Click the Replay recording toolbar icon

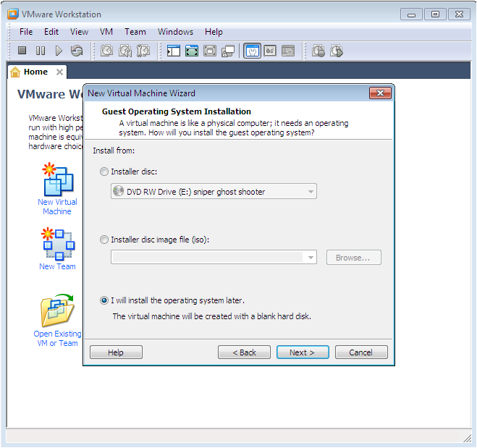(337, 51)
